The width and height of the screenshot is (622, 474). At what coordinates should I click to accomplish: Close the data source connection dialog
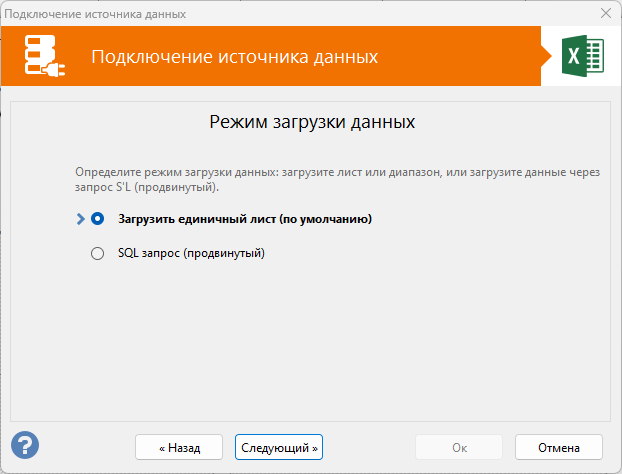pyautogui.click(x=605, y=13)
